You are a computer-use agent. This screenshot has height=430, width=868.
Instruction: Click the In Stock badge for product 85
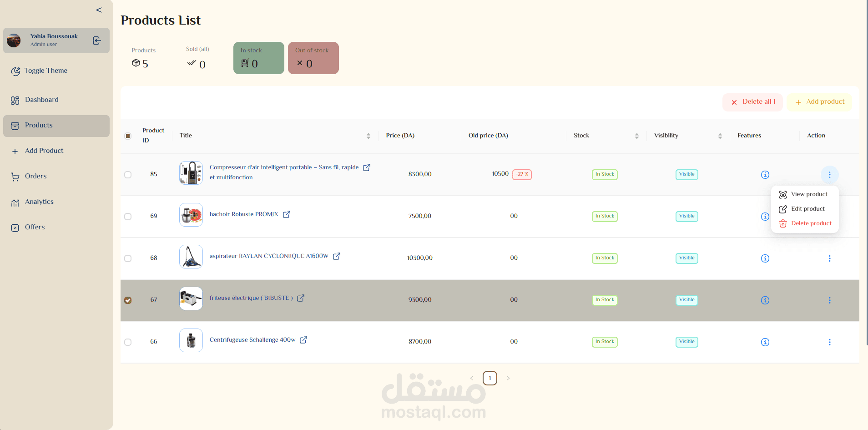(605, 174)
